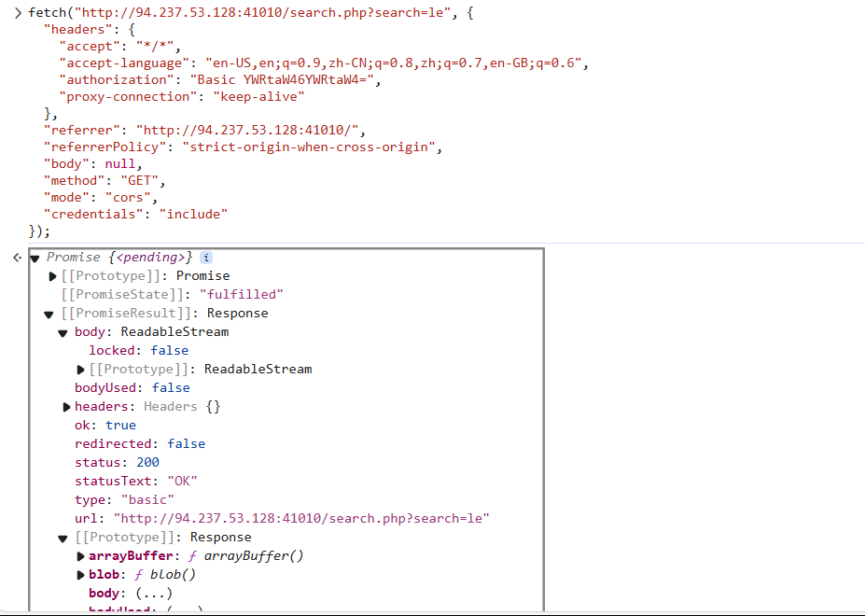Screen dimensions: 865x616
Task: Click the referrer URL inside the fetch code
Action: click(247, 130)
